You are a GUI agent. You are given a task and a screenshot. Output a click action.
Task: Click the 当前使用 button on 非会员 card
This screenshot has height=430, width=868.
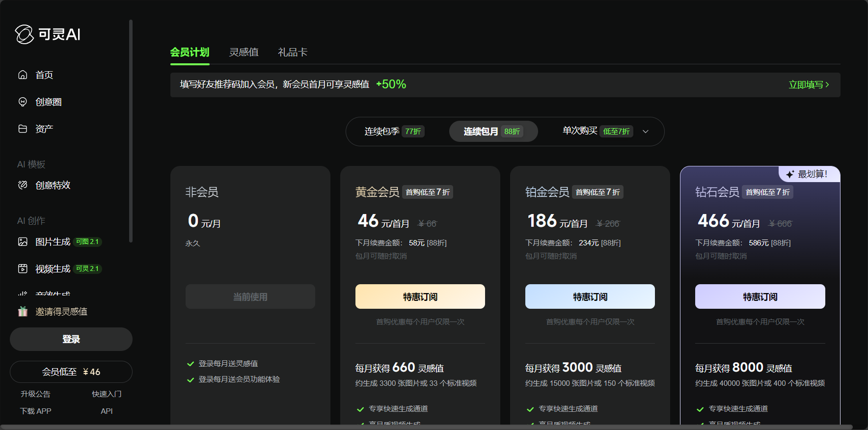pos(250,296)
